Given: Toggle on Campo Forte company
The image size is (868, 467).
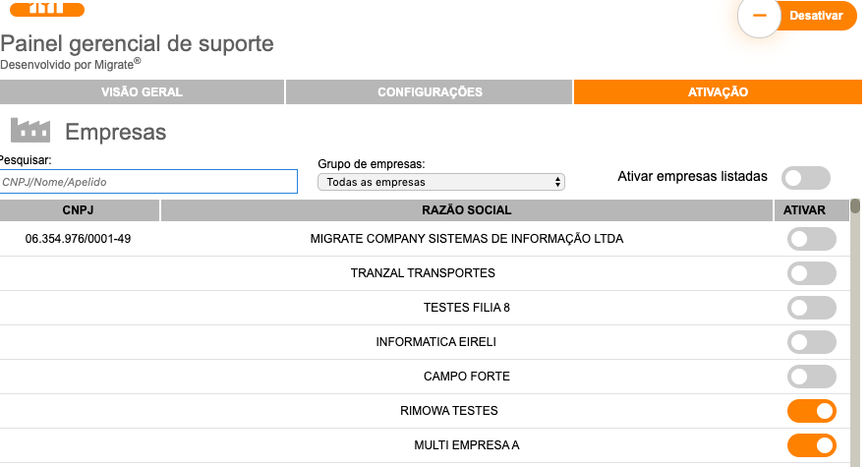Looking at the screenshot, I should [x=812, y=377].
